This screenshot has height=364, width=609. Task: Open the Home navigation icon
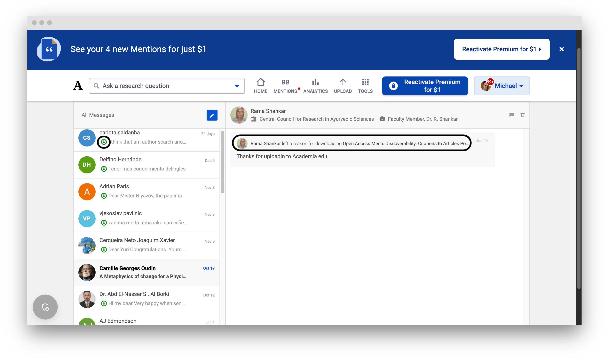click(x=260, y=86)
